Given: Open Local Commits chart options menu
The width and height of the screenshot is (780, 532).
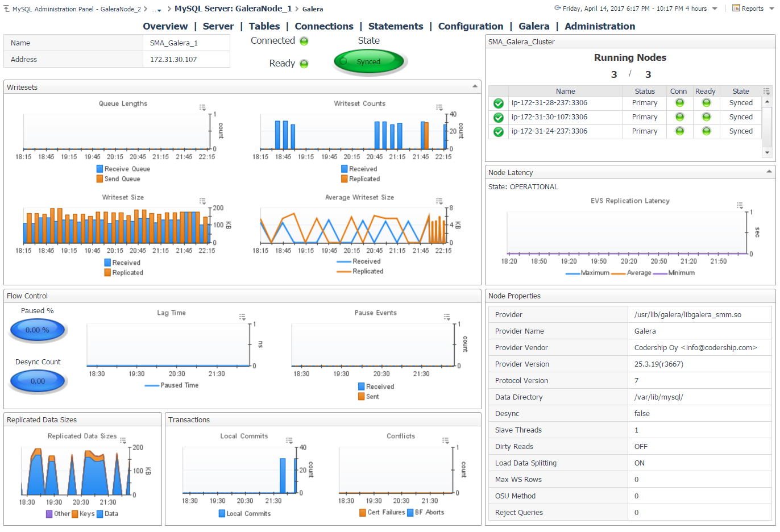Looking at the screenshot, I should (289, 440).
